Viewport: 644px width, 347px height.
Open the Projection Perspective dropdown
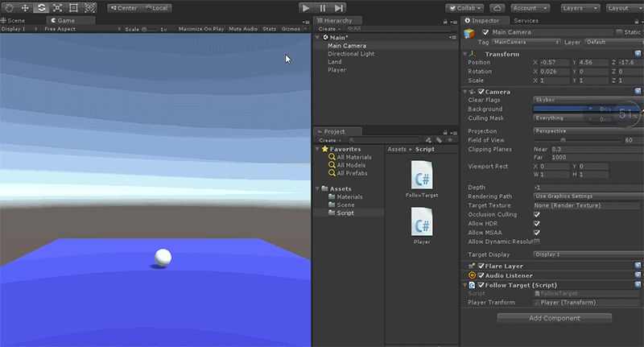coord(588,131)
